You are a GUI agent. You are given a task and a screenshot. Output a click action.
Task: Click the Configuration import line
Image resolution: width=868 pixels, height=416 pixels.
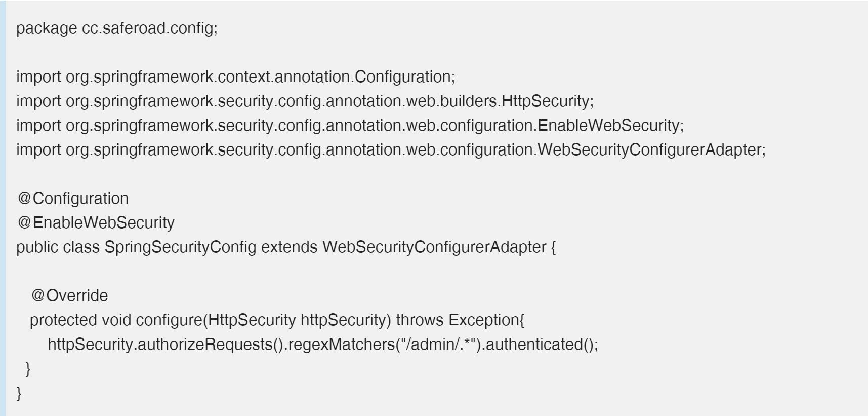coord(235,77)
